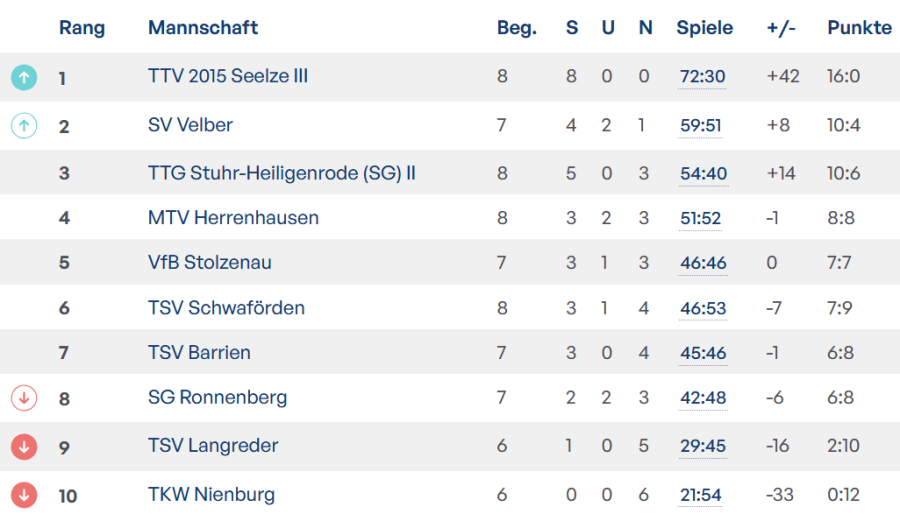Click the 59:51 games score for SV Velber
This screenshot has width=900, height=521.
703,125
